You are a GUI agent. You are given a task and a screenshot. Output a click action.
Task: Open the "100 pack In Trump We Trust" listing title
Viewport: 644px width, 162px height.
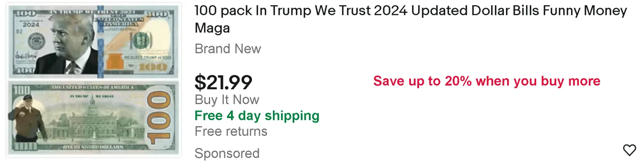pyautogui.click(x=410, y=11)
